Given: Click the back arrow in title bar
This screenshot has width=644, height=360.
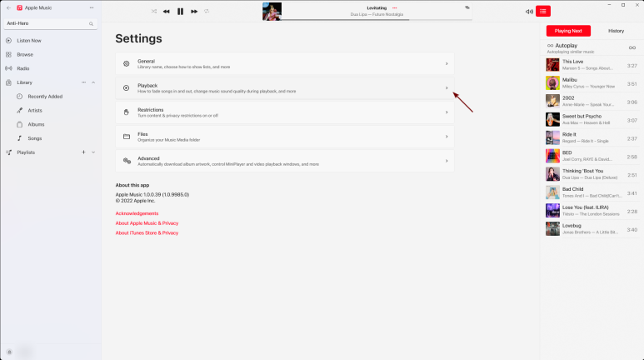Looking at the screenshot, I should click(8, 7).
